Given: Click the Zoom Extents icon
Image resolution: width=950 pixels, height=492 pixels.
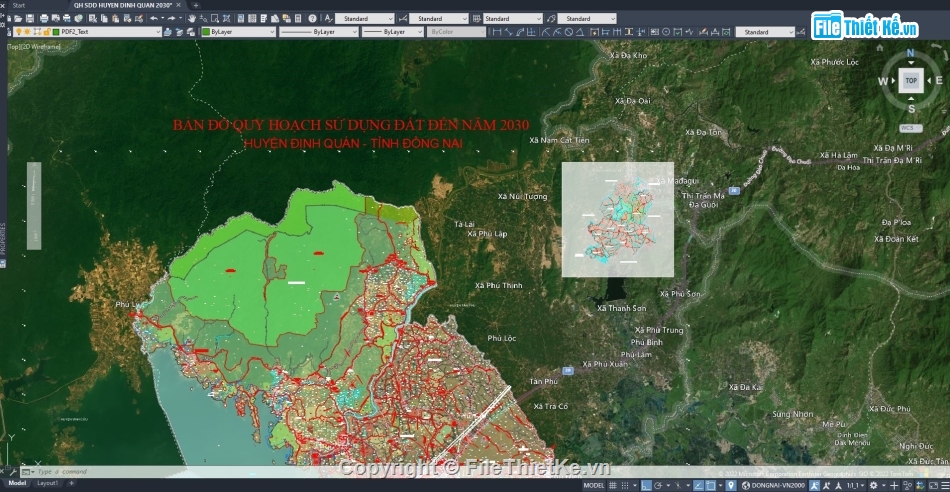Looking at the screenshot, I should pyautogui.click(x=227, y=19).
